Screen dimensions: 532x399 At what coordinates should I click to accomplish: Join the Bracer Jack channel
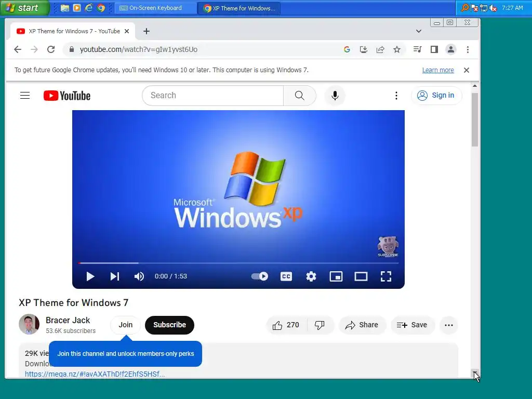tap(126, 325)
